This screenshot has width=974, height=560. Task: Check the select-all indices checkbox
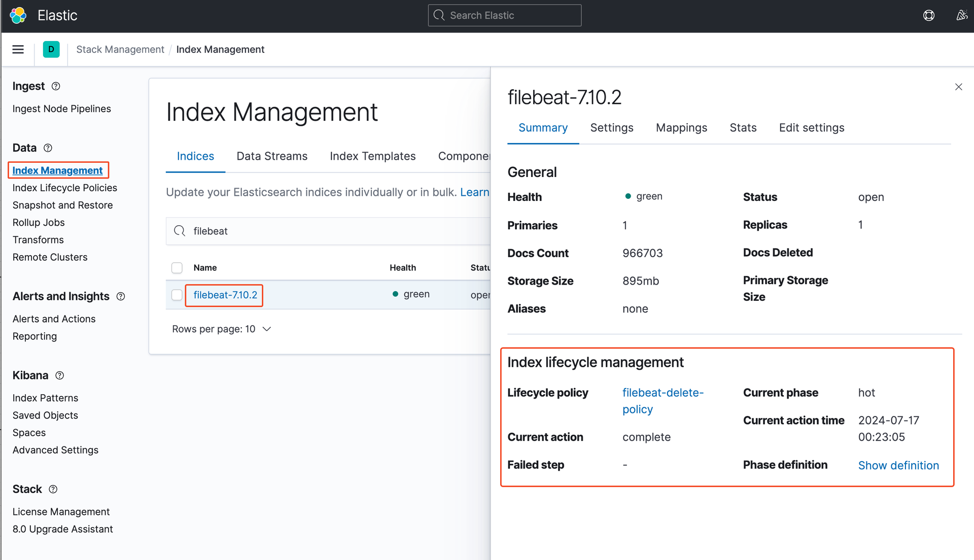point(177,268)
